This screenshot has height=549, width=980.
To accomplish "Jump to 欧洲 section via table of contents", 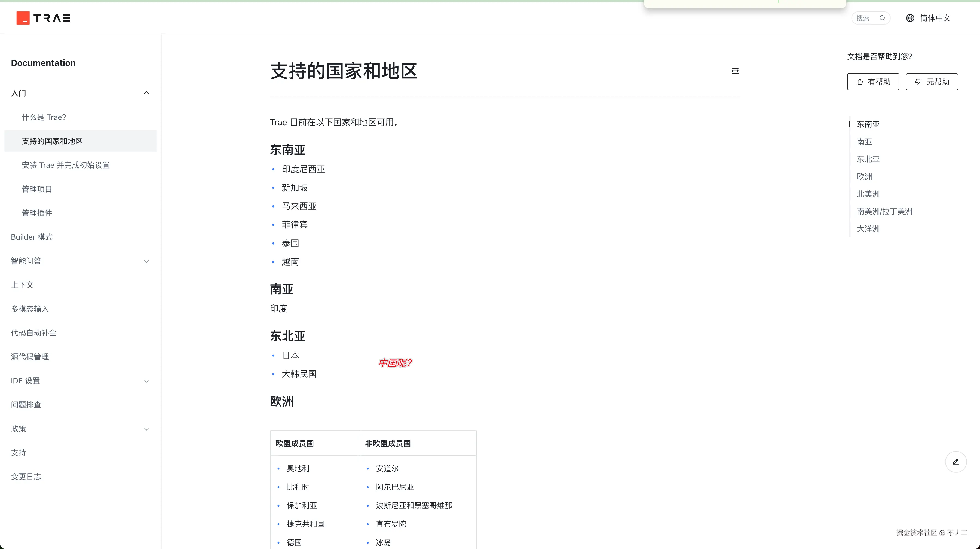I will 865,176.
